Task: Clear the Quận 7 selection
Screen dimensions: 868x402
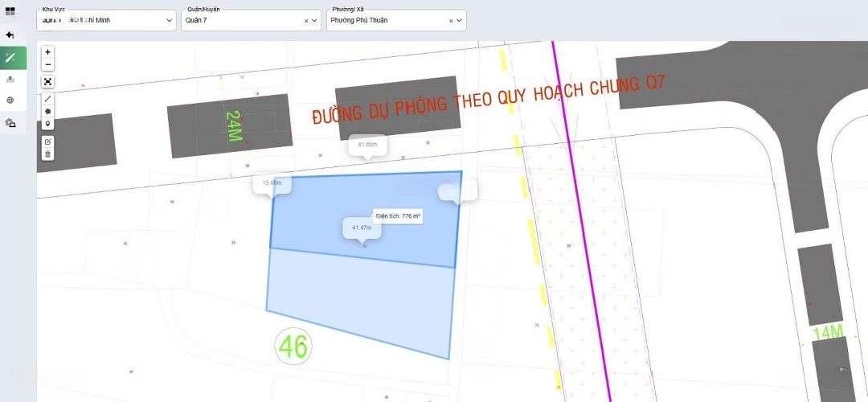Action: [x=305, y=21]
